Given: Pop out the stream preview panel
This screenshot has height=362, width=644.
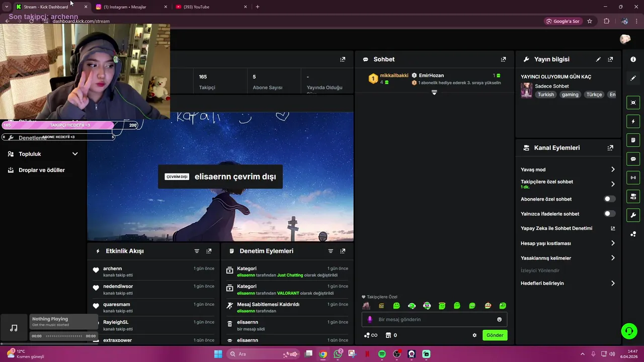Looking at the screenshot, I should pos(343,59).
